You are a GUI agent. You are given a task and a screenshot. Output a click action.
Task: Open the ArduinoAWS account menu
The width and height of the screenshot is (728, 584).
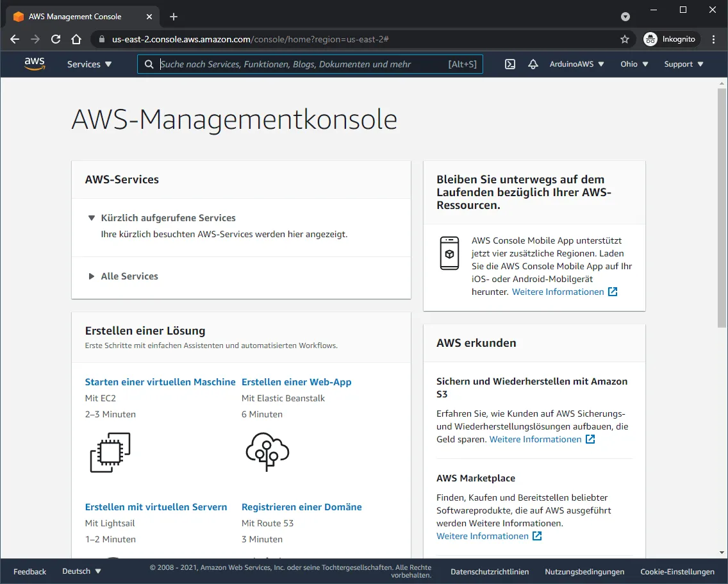[576, 64]
